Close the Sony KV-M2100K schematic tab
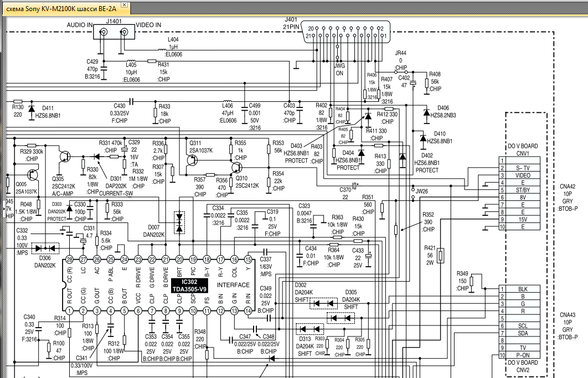This screenshot has height=378, width=588. click(124, 5)
